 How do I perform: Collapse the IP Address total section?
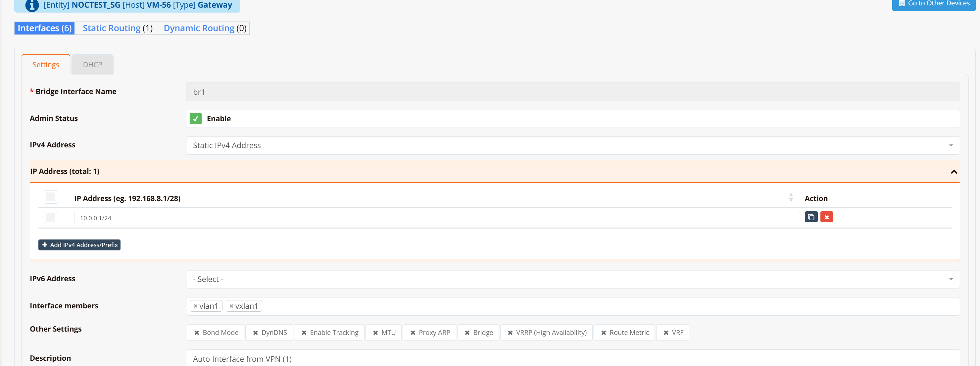point(954,172)
